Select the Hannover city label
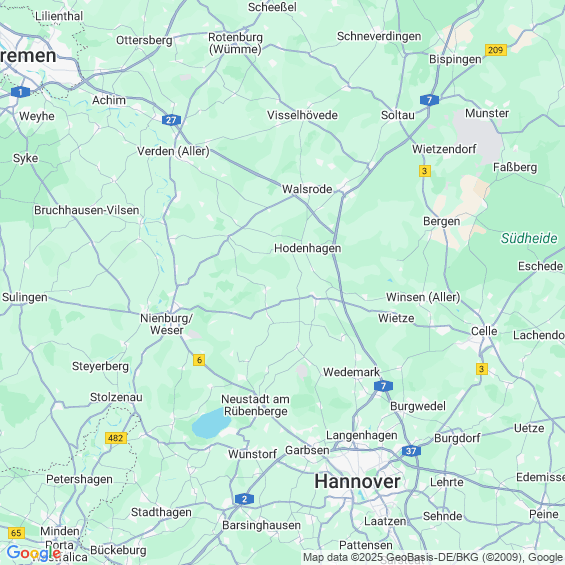Viewport: 565px width, 565px height. point(357,481)
